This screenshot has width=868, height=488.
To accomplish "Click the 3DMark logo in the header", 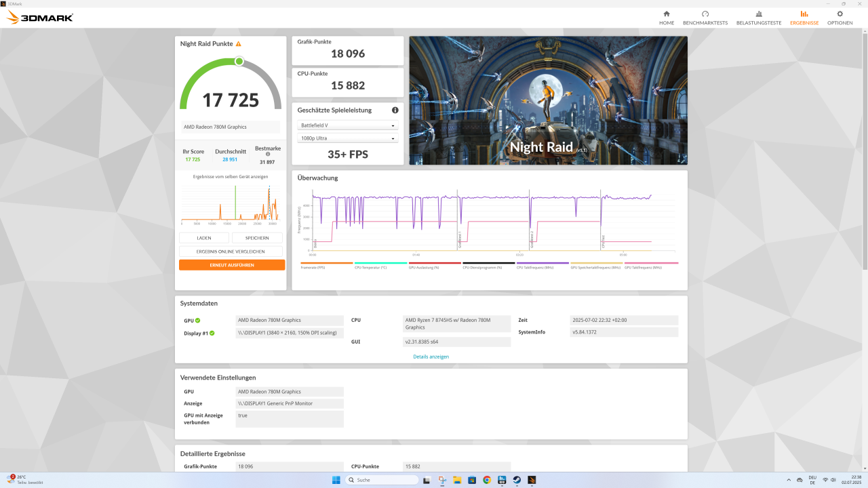I will point(40,18).
